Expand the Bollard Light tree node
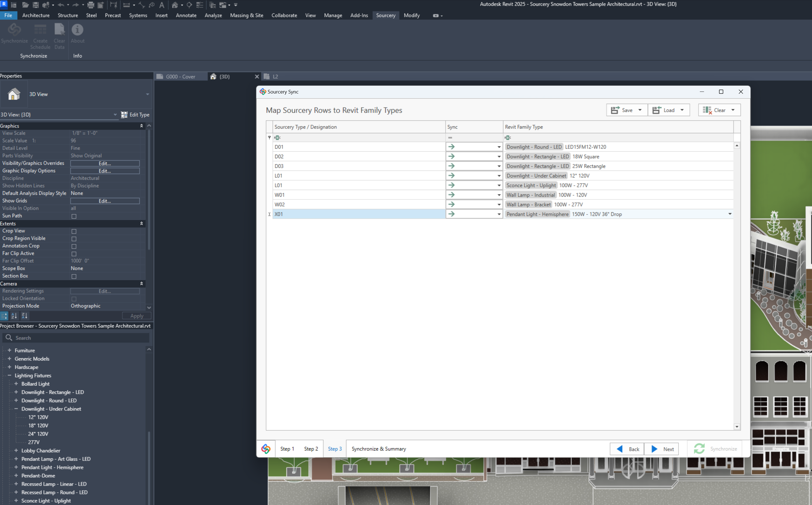812x505 pixels. point(16,384)
